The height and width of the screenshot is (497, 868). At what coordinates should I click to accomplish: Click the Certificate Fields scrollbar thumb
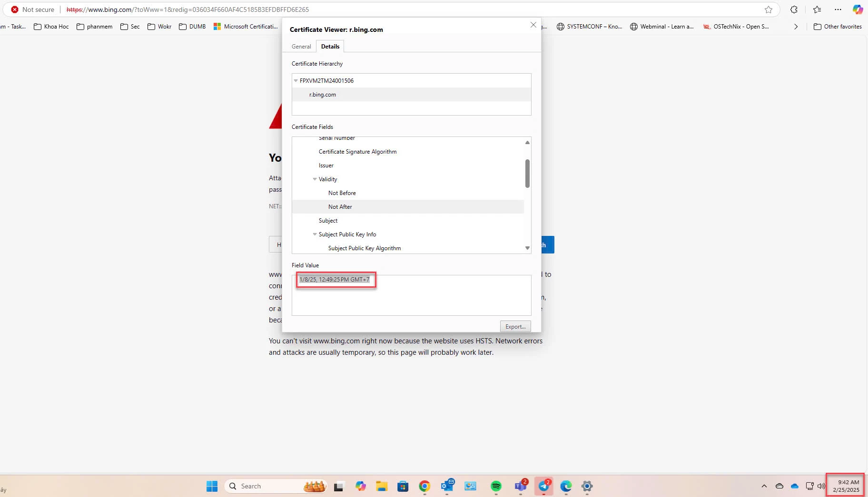point(527,174)
